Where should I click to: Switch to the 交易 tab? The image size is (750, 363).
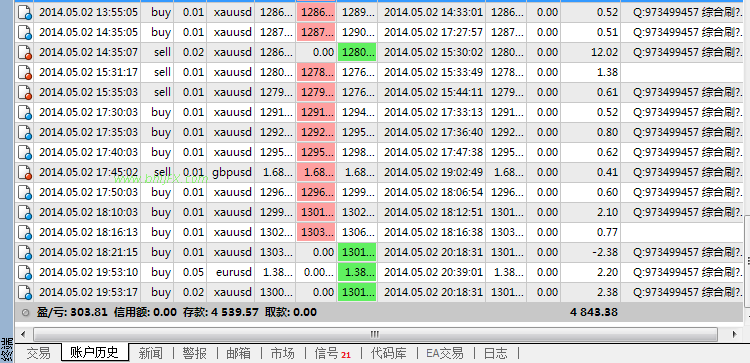tap(38, 353)
